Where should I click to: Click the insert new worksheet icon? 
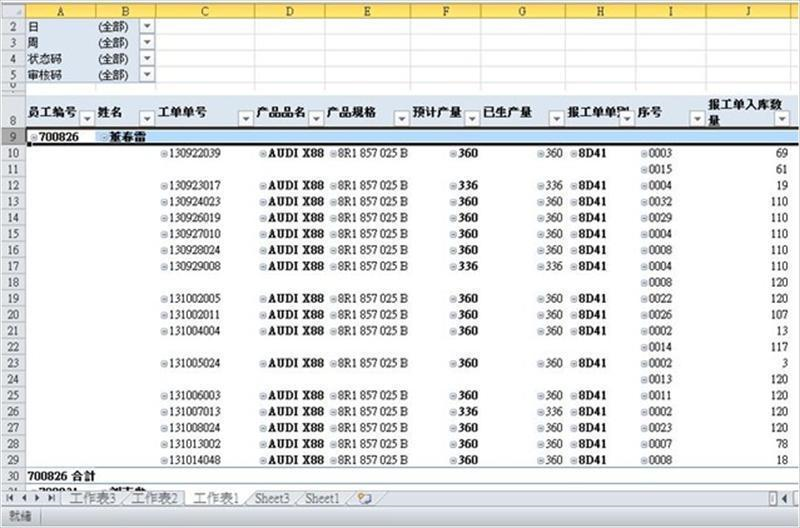click(x=364, y=498)
